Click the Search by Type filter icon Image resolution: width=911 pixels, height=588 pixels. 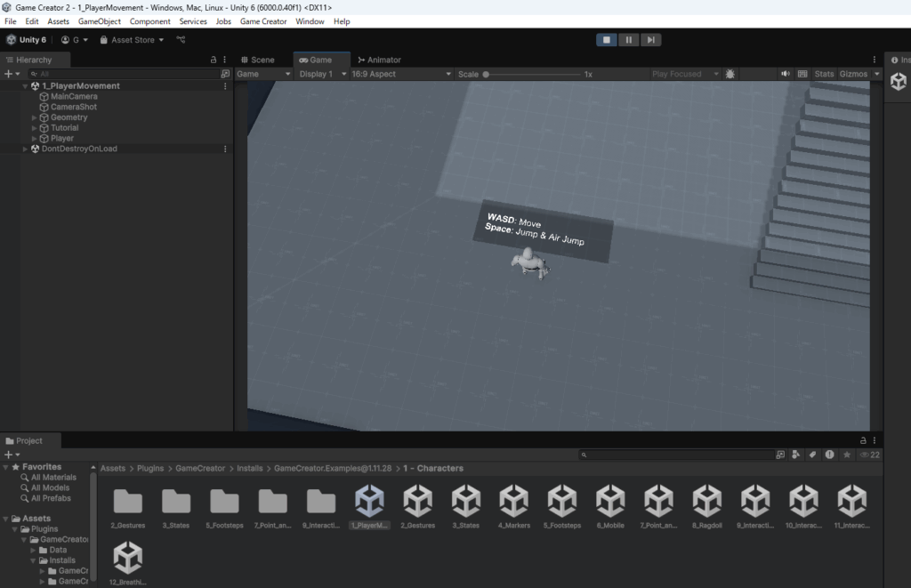796,455
